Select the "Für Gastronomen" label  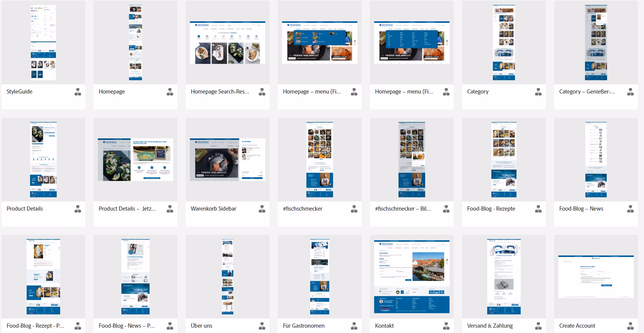(x=304, y=326)
